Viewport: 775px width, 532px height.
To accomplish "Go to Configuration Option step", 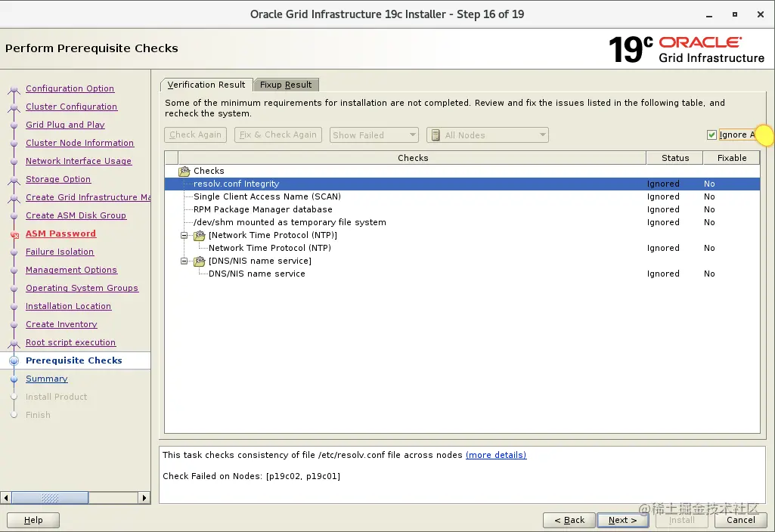I will [70, 88].
